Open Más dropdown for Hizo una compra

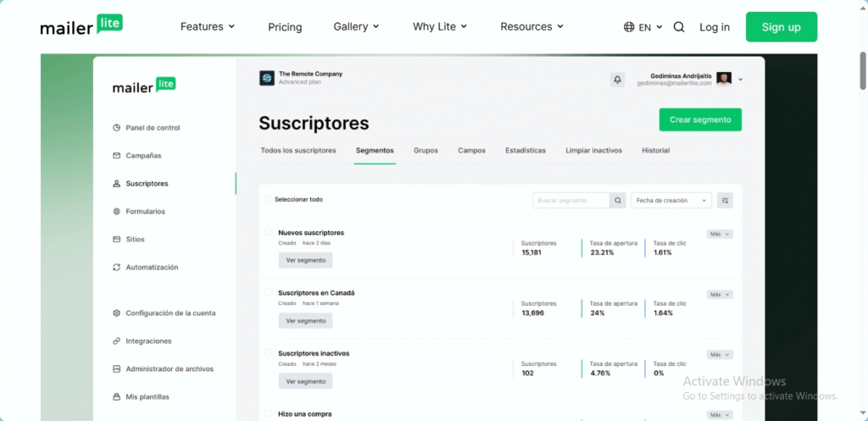(x=720, y=415)
